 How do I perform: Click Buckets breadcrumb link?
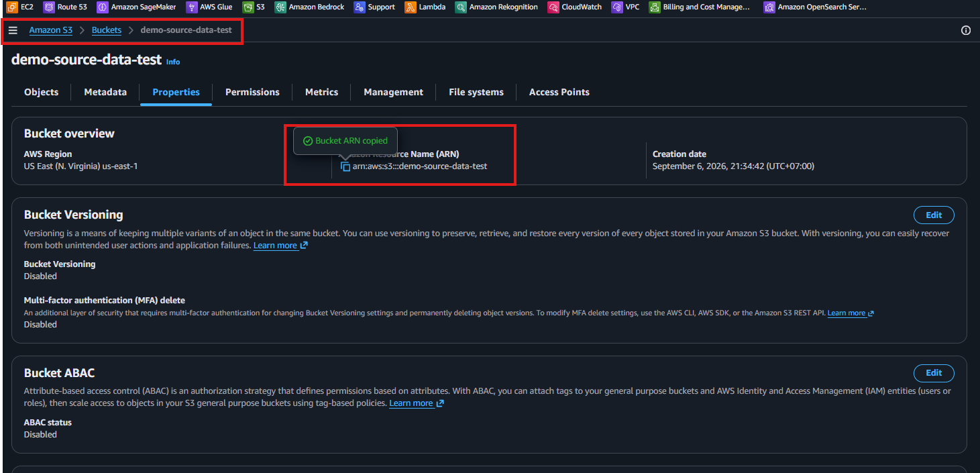tap(107, 30)
